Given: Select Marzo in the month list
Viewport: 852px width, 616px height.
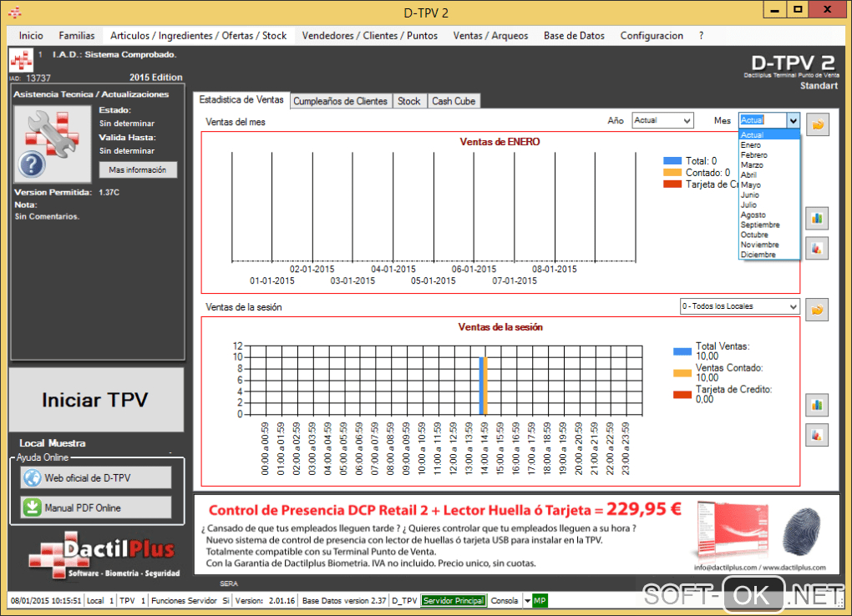Looking at the screenshot, I should [x=768, y=164].
